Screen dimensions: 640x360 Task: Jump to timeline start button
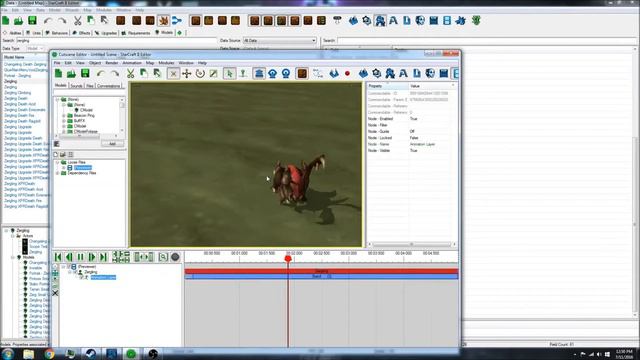point(58,257)
